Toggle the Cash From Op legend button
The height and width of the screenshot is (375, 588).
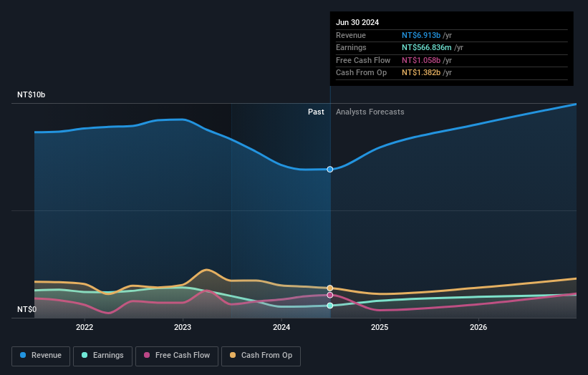coord(261,356)
